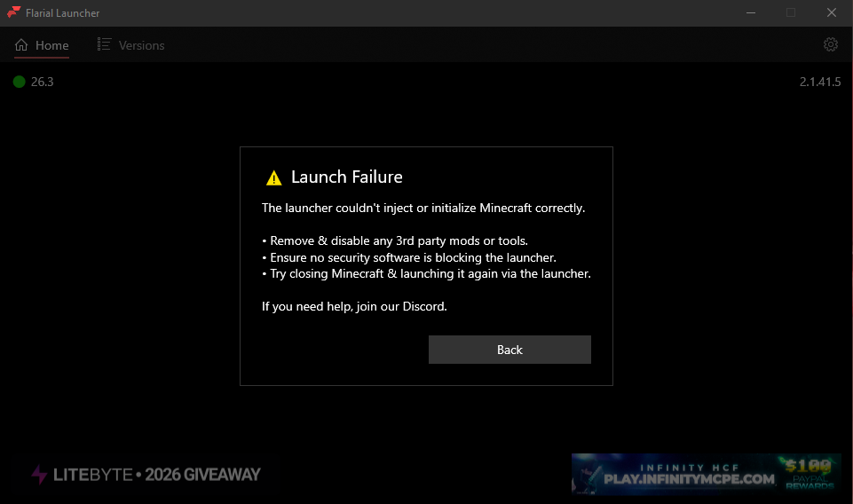Dismiss the dialog with the Back button
Image resolution: width=853 pixels, height=504 pixels.
(x=509, y=350)
